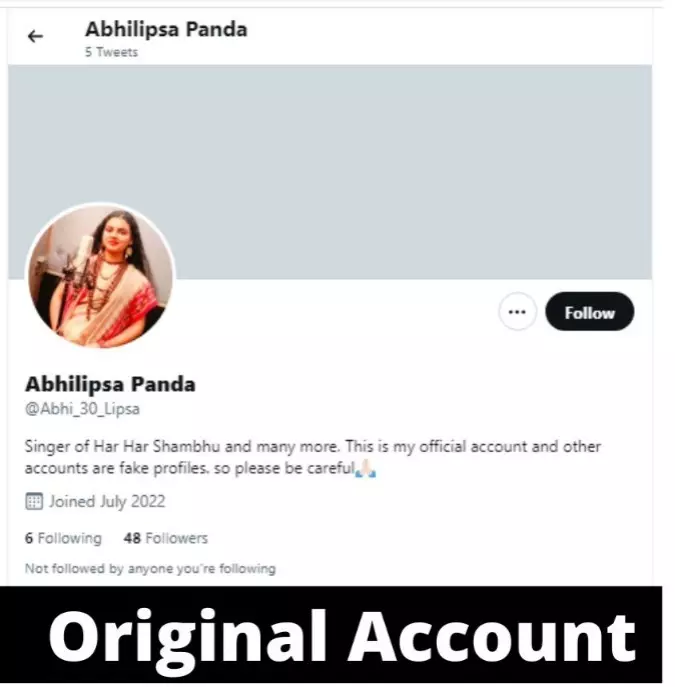675x687 pixels.
Task: Click the Joined July 2022 text
Action: pos(107,501)
